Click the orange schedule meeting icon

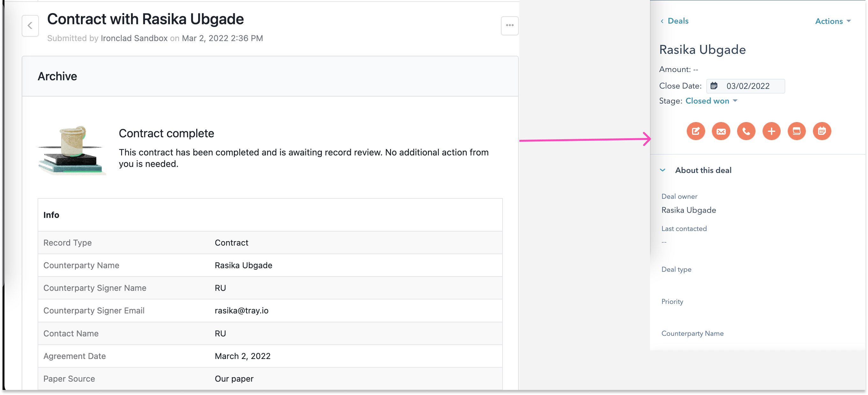click(x=822, y=131)
